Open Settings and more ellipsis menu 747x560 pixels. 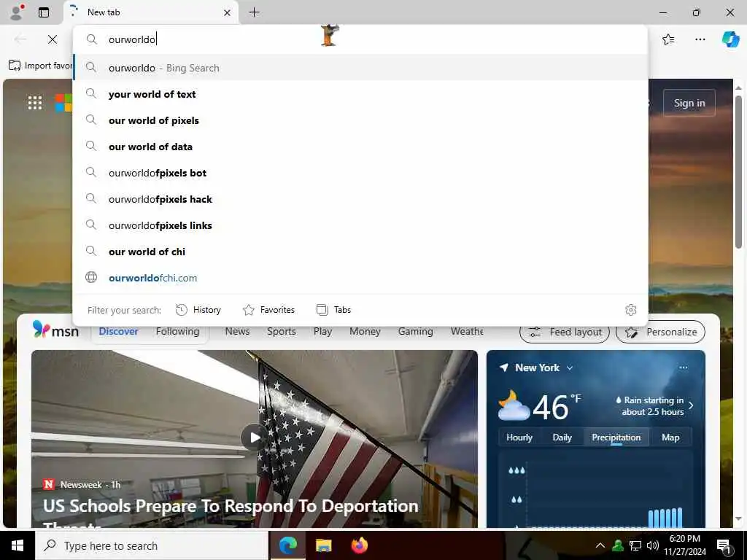pyautogui.click(x=700, y=39)
